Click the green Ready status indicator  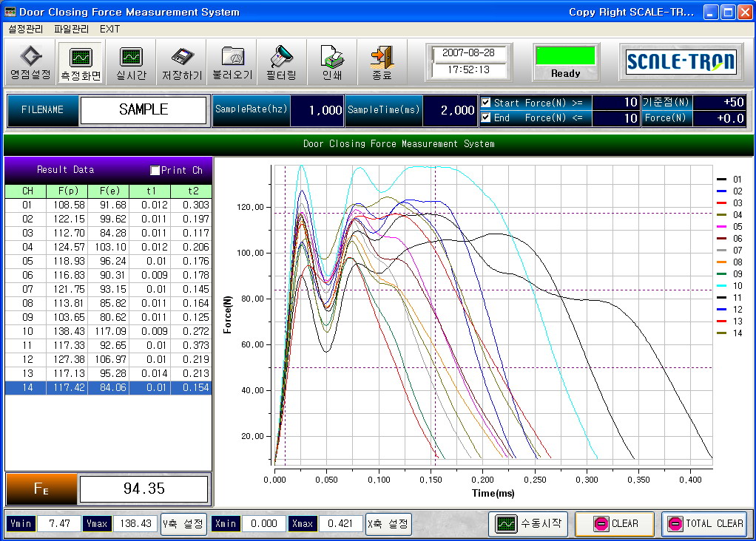(x=566, y=56)
